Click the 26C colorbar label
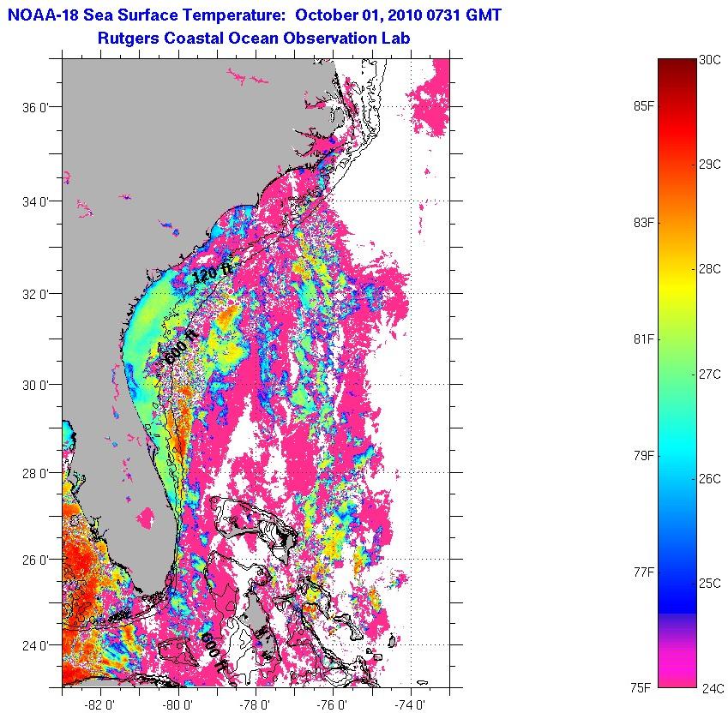 coord(710,478)
